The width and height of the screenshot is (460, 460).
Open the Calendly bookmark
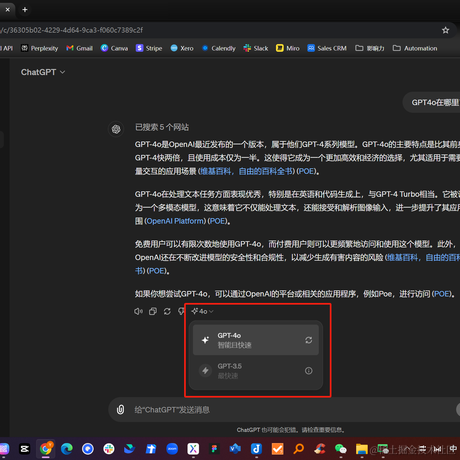pos(219,48)
